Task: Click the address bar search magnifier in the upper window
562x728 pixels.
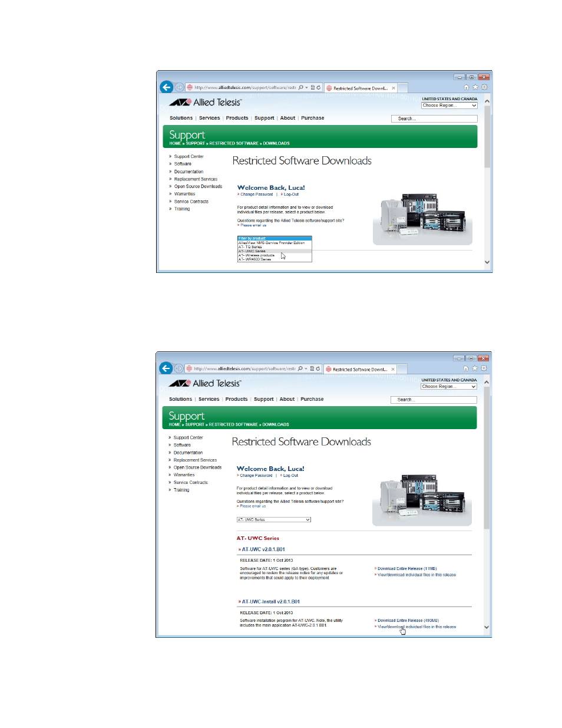Action: point(300,87)
